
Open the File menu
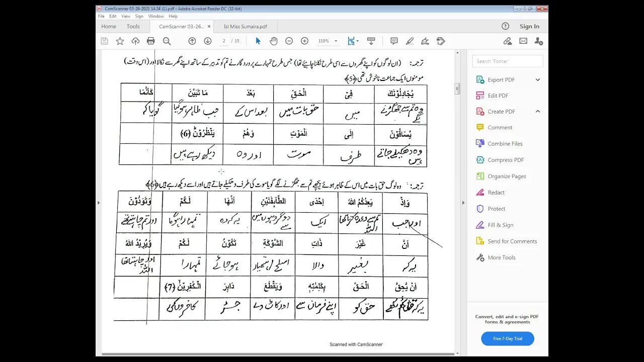[x=101, y=16]
